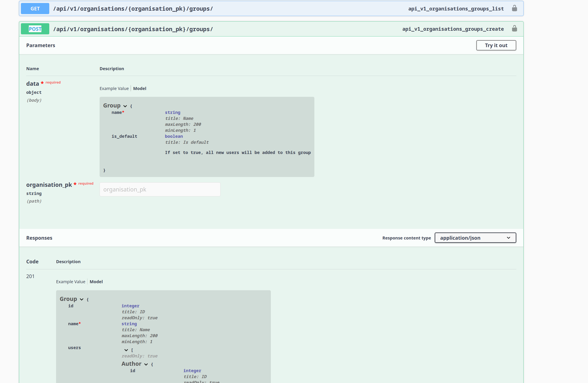Click api_v1_organisations_groups_list operation id

(456, 9)
